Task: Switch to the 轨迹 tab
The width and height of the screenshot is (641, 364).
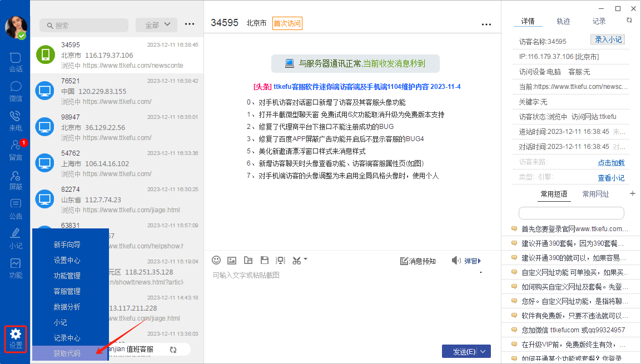Action: pos(563,21)
